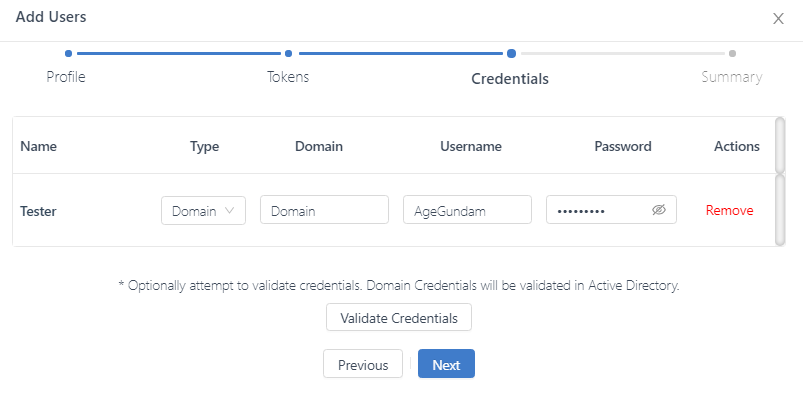Click the Tokens step dot
The height and width of the screenshot is (400, 803).
pyautogui.click(x=288, y=54)
